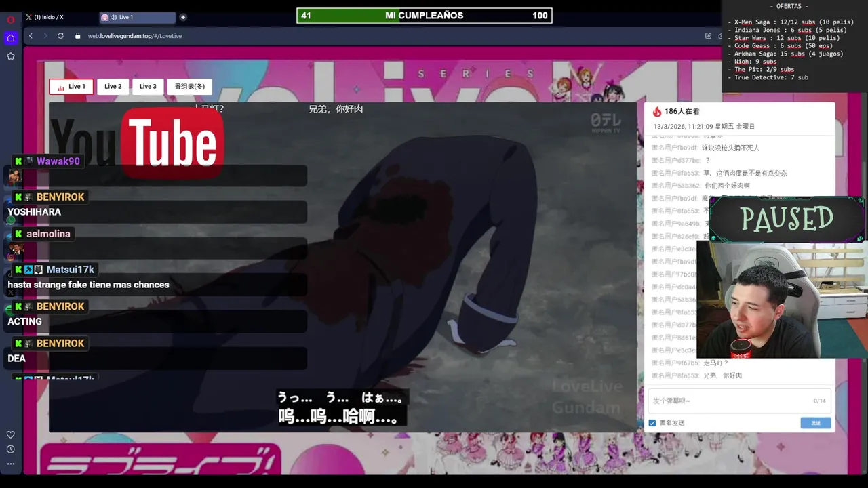Click the video player area
Image resolution: width=868 pixels, height=488 pixels.
pos(342,268)
